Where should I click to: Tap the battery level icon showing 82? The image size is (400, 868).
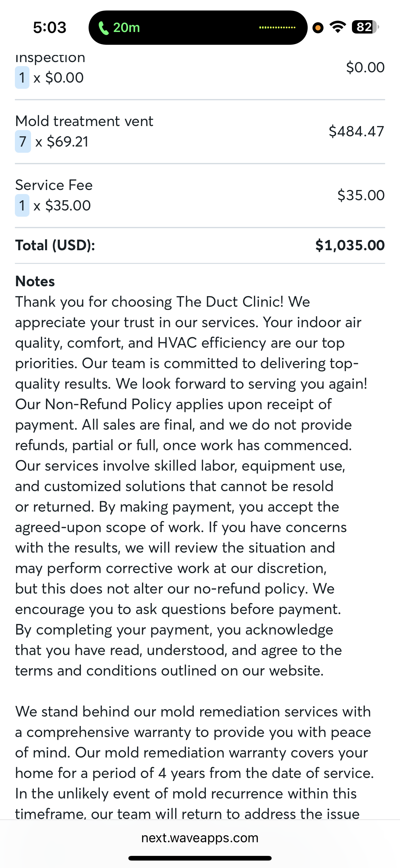coord(365,27)
